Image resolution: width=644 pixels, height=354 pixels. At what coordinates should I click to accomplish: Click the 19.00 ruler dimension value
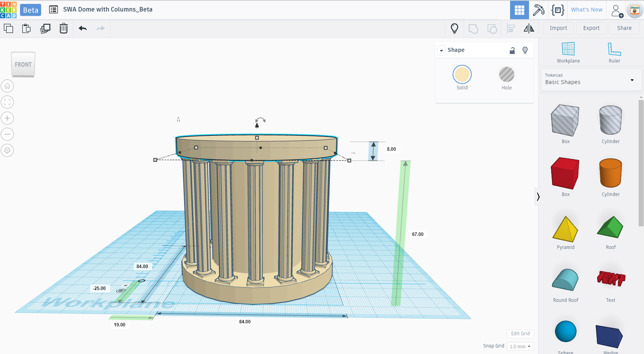119,325
